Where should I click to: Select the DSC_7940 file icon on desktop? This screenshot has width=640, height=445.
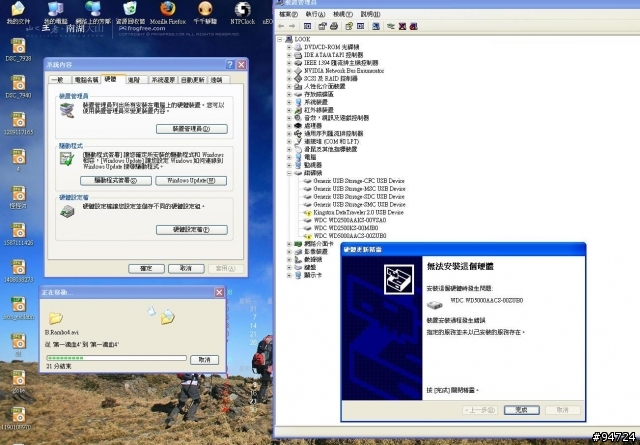coord(18,87)
